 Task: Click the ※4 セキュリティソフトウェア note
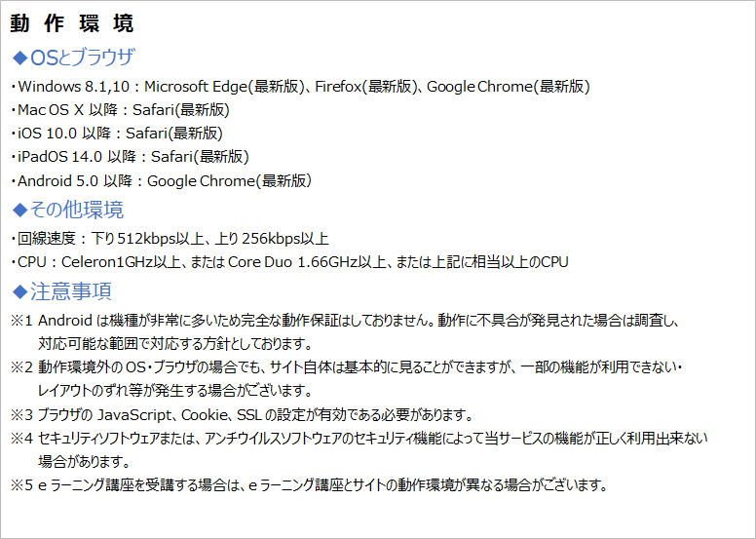359,449
